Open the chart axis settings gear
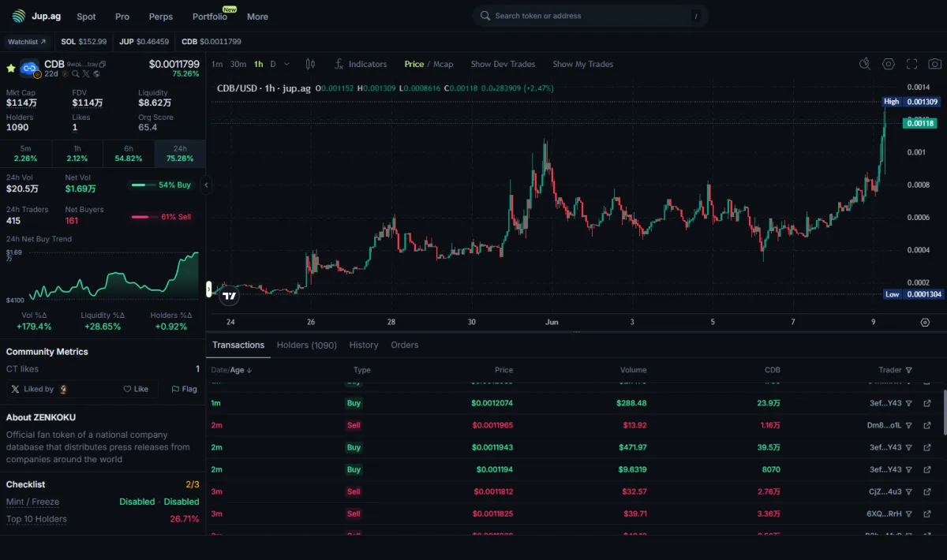The width and height of the screenshot is (947, 560). (925, 322)
